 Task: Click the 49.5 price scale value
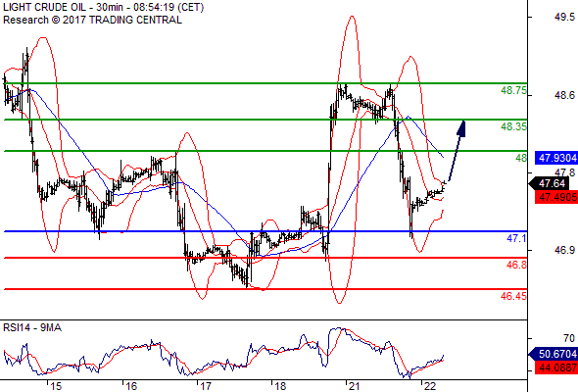[x=564, y=17]
